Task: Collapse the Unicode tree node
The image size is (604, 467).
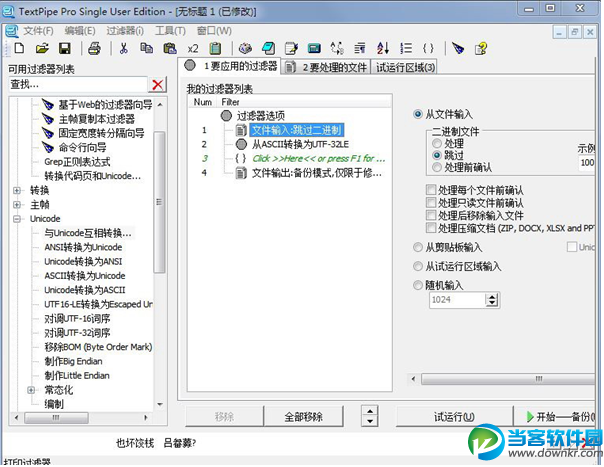Action: 17,219
